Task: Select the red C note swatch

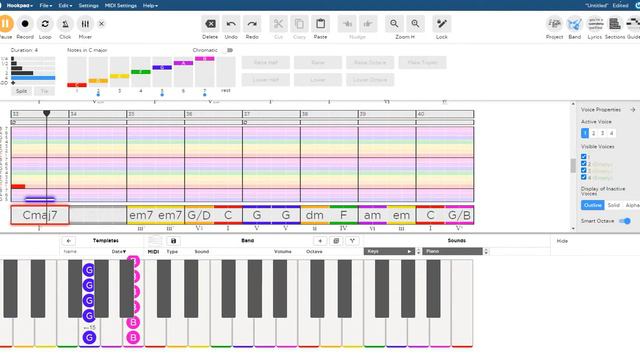Action: (x=77, y=85)
